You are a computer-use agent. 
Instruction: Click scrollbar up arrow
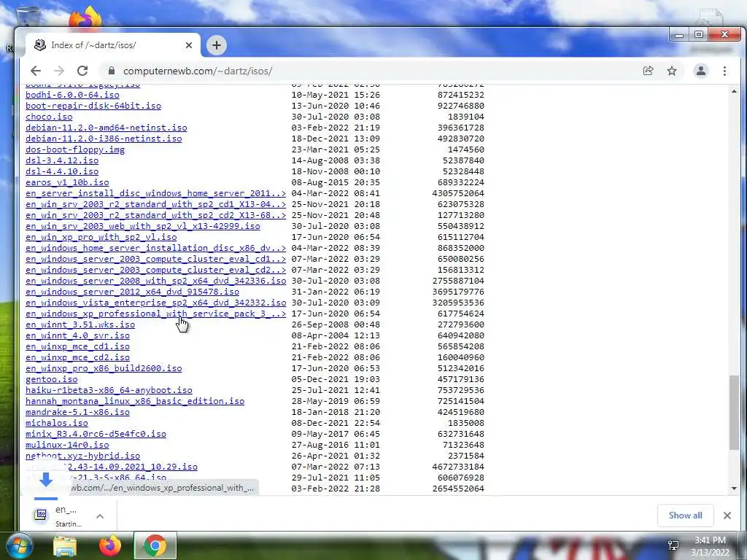734,91
